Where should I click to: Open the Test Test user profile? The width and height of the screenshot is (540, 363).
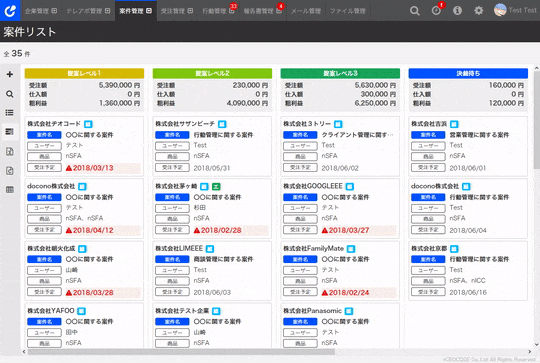515,10
